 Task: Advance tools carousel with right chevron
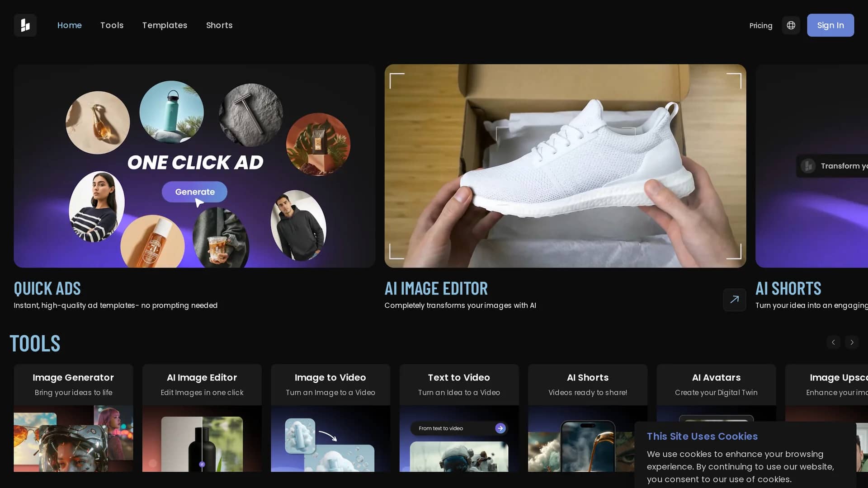tap(852, 342)
